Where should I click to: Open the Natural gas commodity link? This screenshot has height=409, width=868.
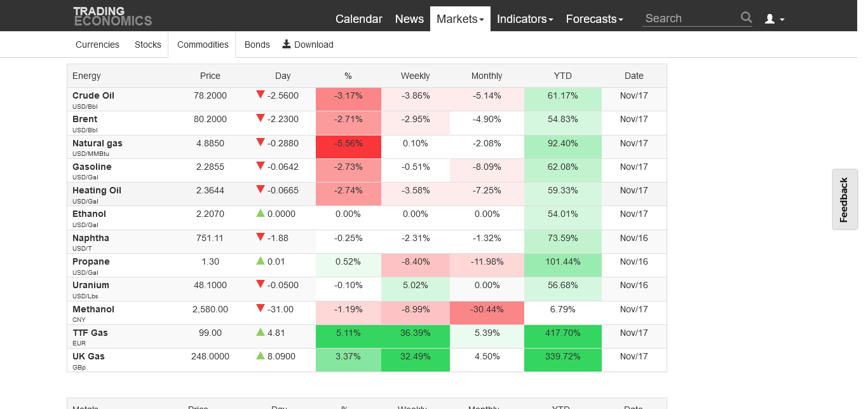[97, 143]
